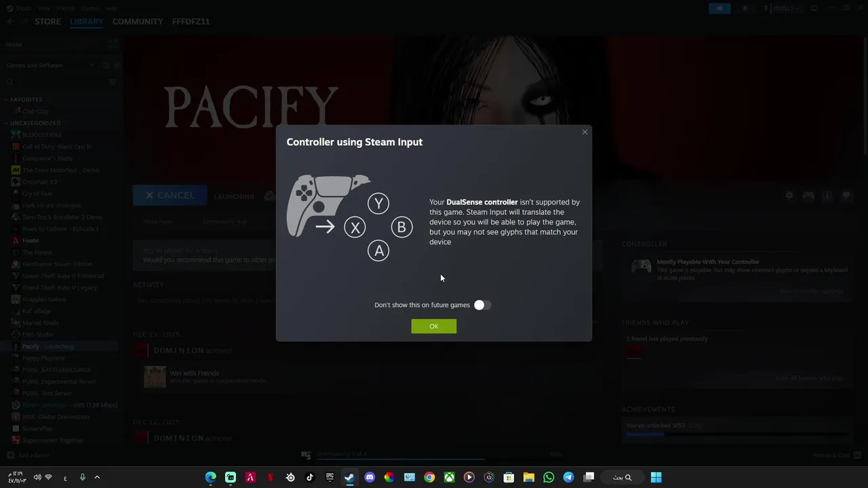Image resolution: width=868 pixels, height=488 pixels.
Task: Select Marvel Rivals in the library
Action: click(x=41, y=323)
